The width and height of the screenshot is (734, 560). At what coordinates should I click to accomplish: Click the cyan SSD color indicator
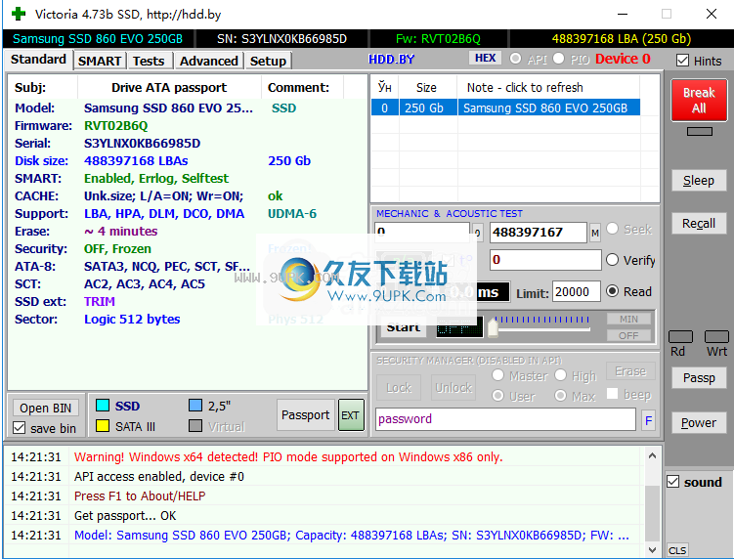tap(103, 405)
